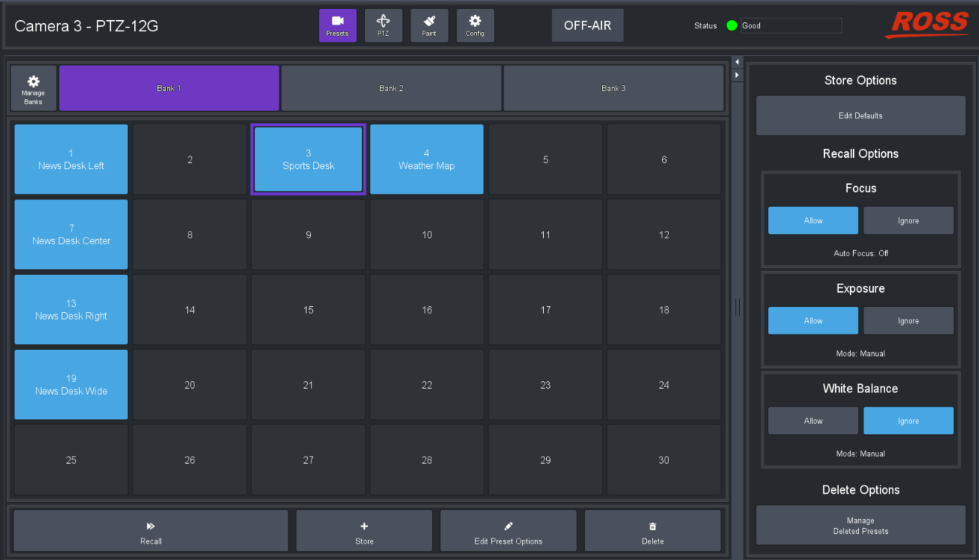Click the left chevron above the scrollbar
The width and height of the screenshot is (979, 560).
coord(737,61)
